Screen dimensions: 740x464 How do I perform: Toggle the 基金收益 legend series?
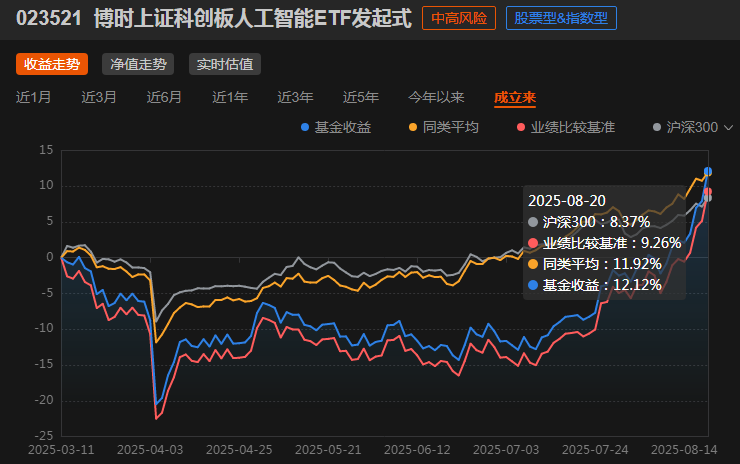[x=336, y=127]
